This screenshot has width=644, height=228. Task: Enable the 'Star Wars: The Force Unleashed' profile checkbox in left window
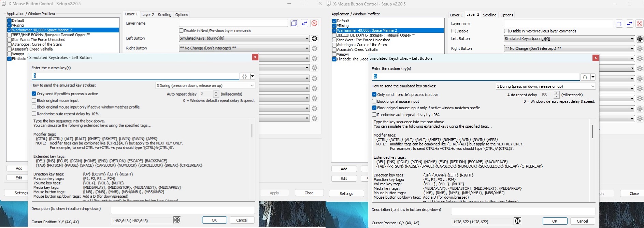coord(10,40)
